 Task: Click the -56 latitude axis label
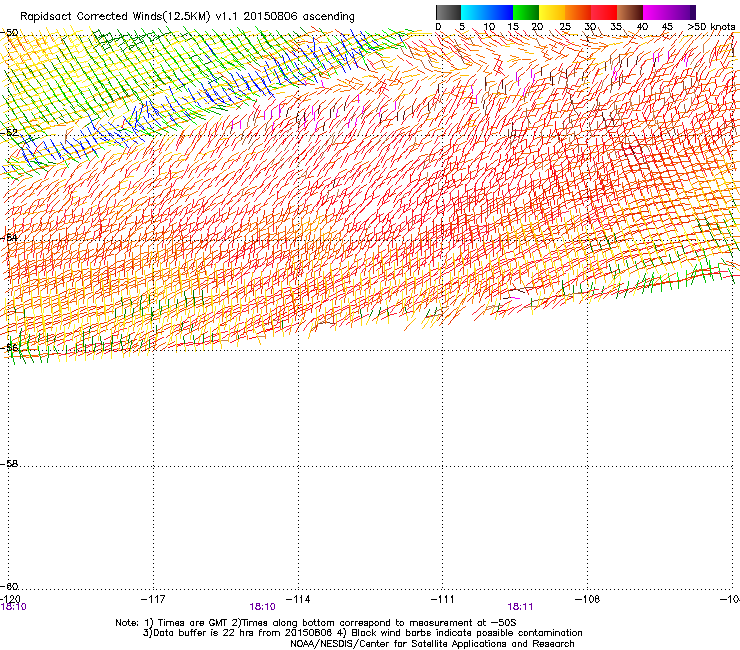[9, 347]
